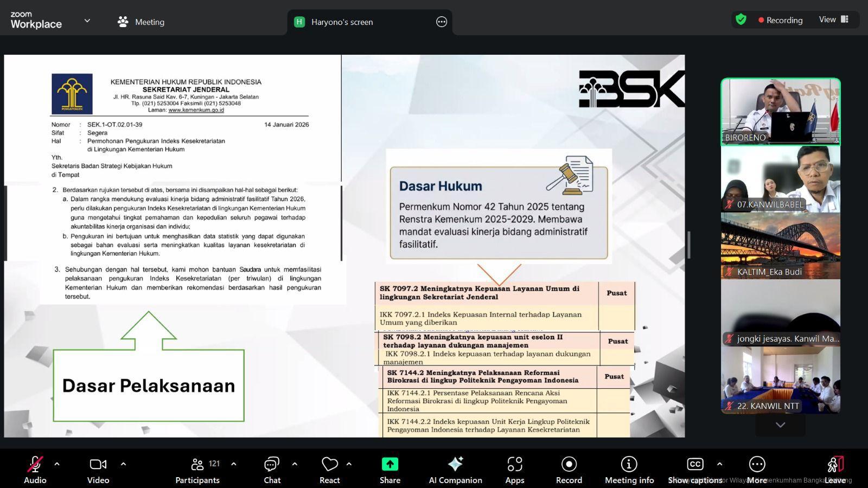Leave the meeting
Viewport: 868px width, 488px height.
(835, 470)
